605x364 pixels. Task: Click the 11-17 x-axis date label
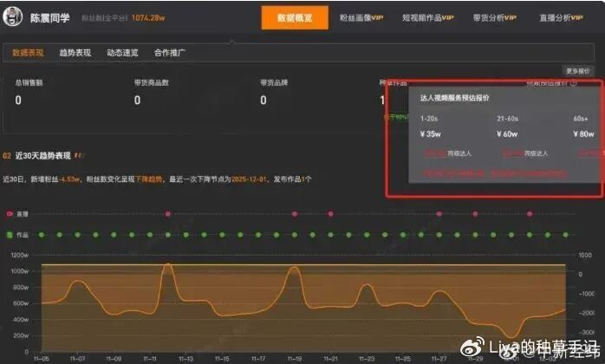(258, 359)
